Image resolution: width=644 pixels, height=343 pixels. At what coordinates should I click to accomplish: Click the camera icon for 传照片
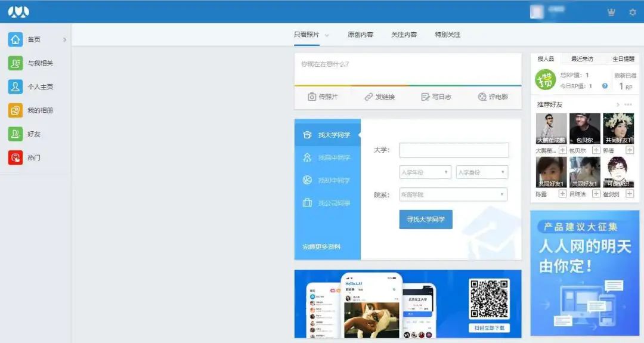(312, 97)
